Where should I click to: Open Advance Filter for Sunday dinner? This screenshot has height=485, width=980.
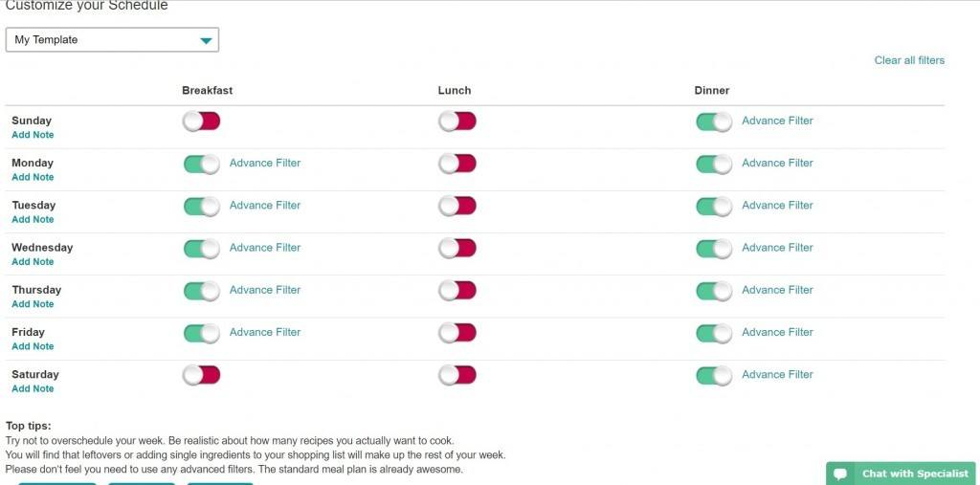coord(777,121)
